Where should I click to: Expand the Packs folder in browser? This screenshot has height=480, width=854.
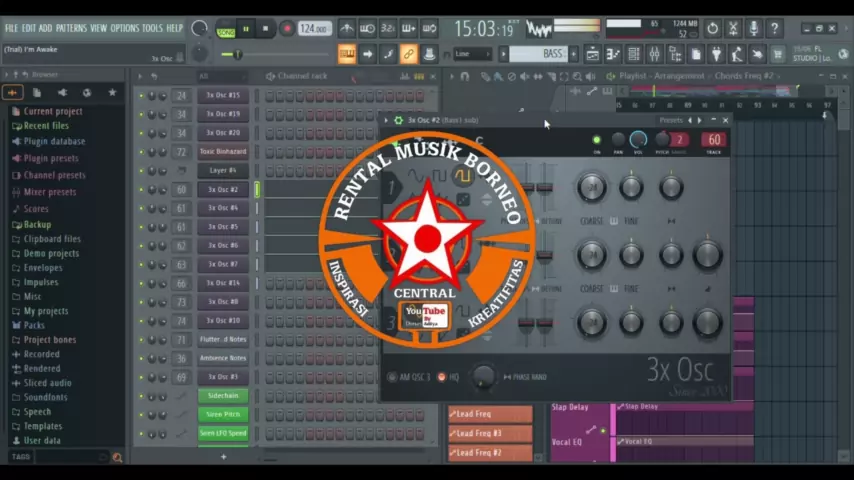coord(34,325)
